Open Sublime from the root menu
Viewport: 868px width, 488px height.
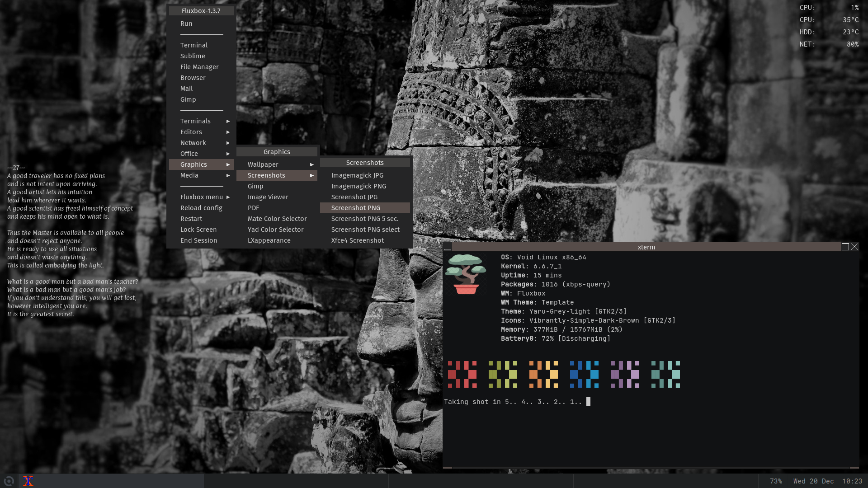click(x=201, y=56)
